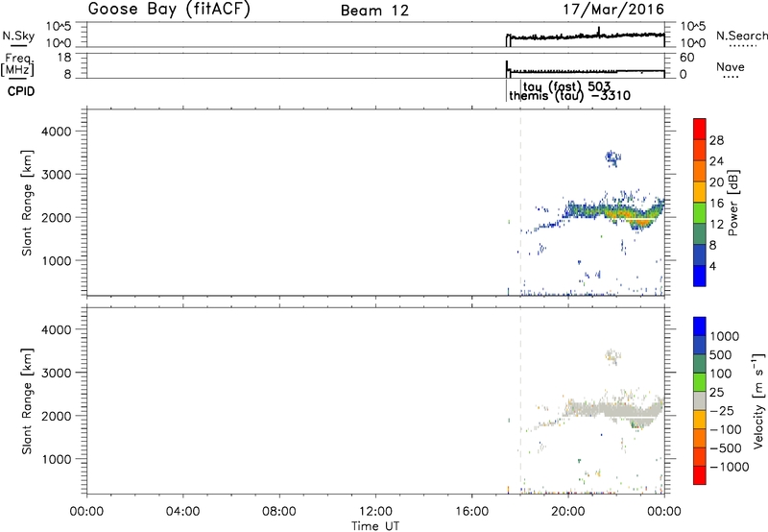
Task: Click the "Velocity [m s-1]" colorbar title
Action: click(758, 400)
